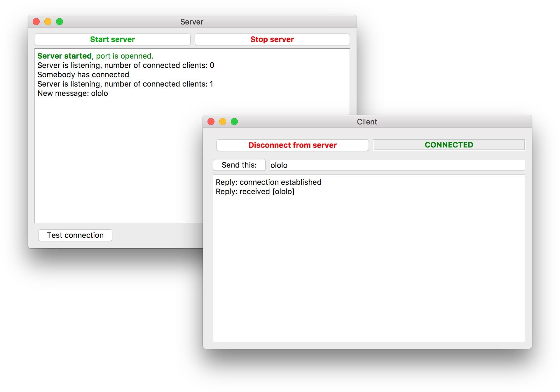Focus the ololo message input field
Screen dimensions: 560x392
(x=397, y=165)
